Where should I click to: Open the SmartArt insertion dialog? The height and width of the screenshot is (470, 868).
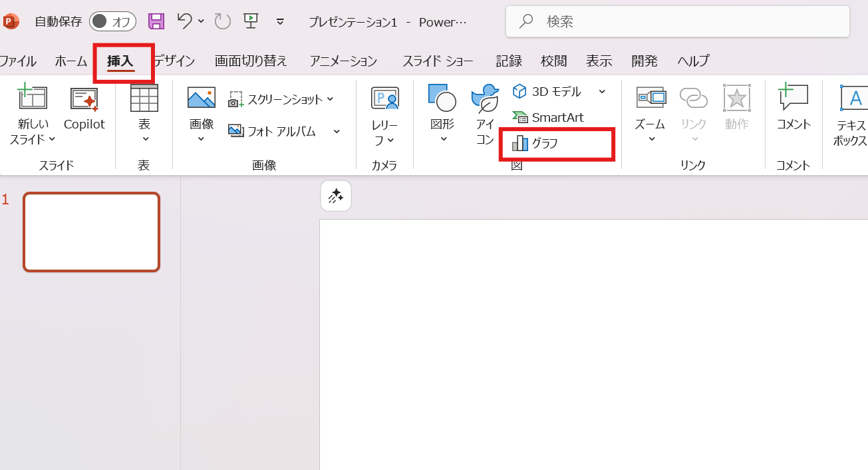(x=549, y=117)
